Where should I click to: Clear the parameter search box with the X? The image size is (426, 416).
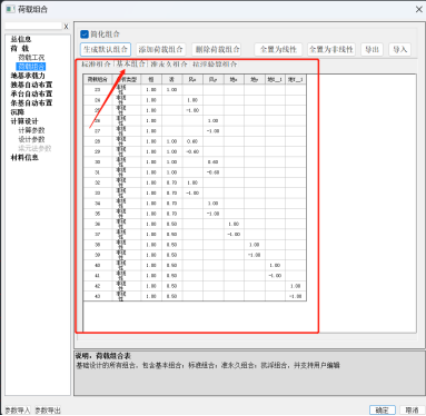[x=66, y=26]
